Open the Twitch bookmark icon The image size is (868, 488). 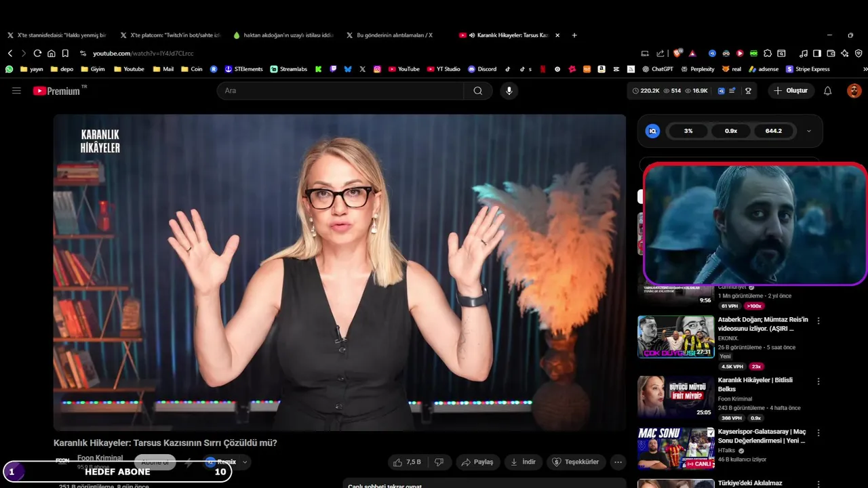(333, 68)
